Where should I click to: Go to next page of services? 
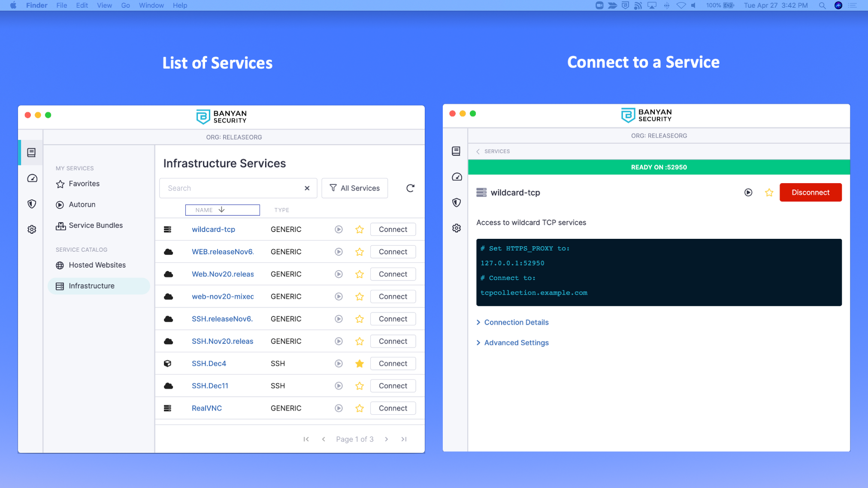(387, 439)
